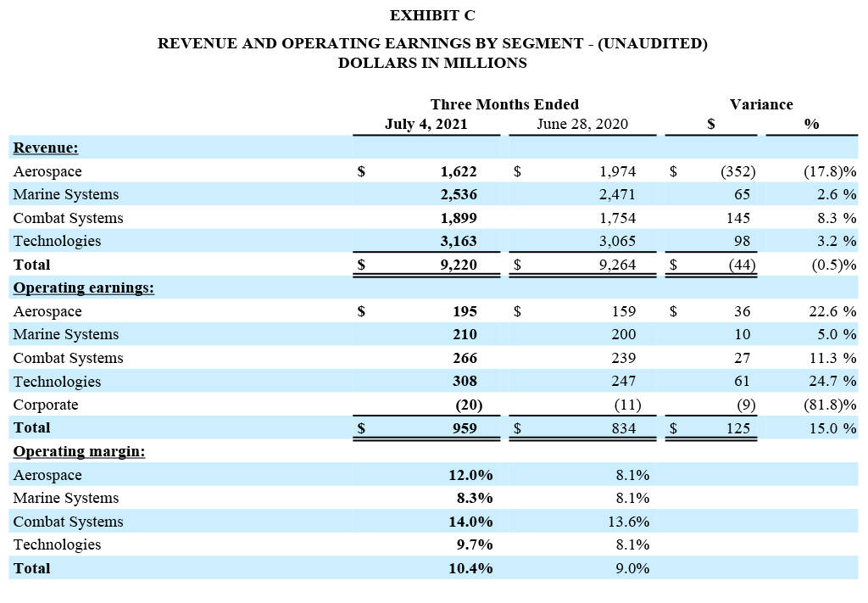
Task: Click the Three Months Ended column header
Action: tap(504, 104)
